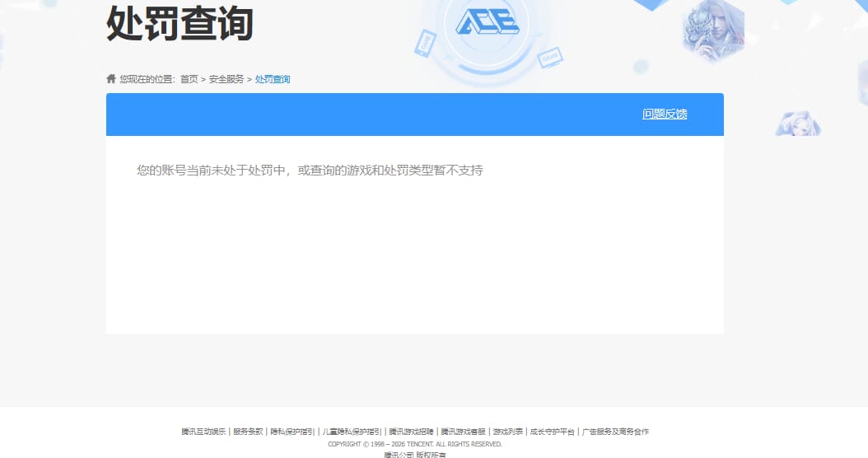This screenshot has width=868, height=458.
Task: Open 隐私保护指引 footer link
Action: point(292,432)
